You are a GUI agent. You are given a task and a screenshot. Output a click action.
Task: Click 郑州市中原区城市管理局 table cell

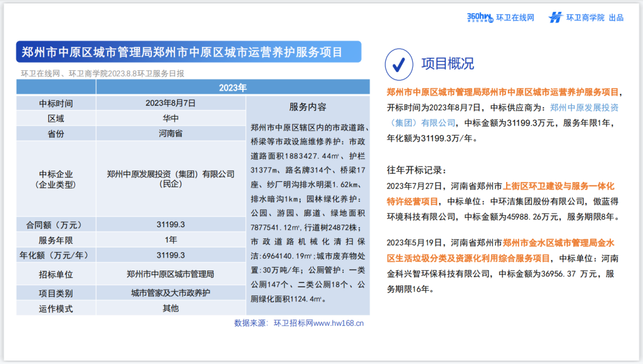point(171,274)
